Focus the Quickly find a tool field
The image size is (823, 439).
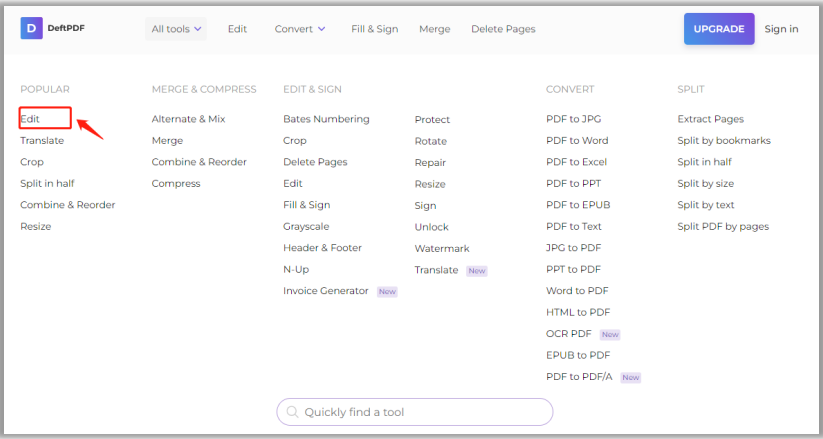(415, 412)
